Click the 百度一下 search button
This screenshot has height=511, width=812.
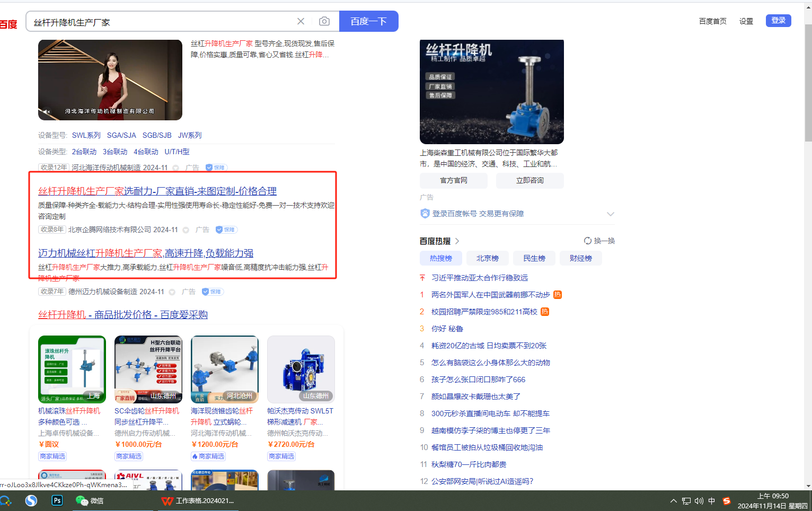(369, 21)
